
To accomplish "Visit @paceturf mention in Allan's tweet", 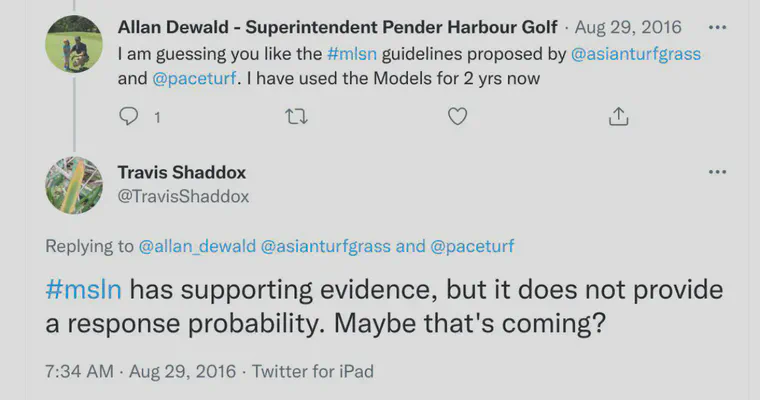I will point(194,78).
